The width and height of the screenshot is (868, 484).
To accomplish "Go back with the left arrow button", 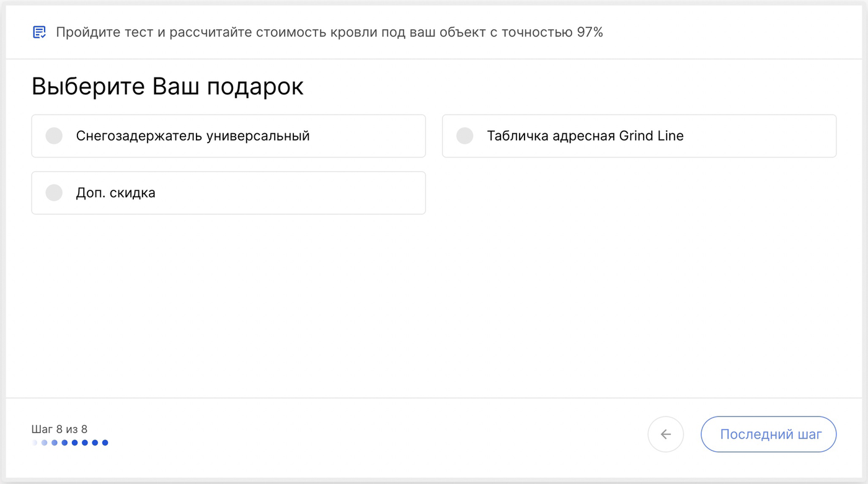I will (665, 434).
